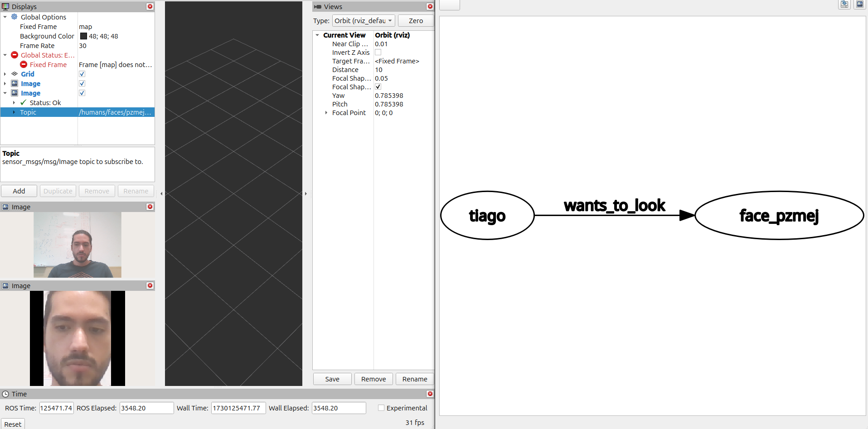The image size is (868, 429).
Task: Close the second Image panel with the face close-up
Action: [150, 285]
